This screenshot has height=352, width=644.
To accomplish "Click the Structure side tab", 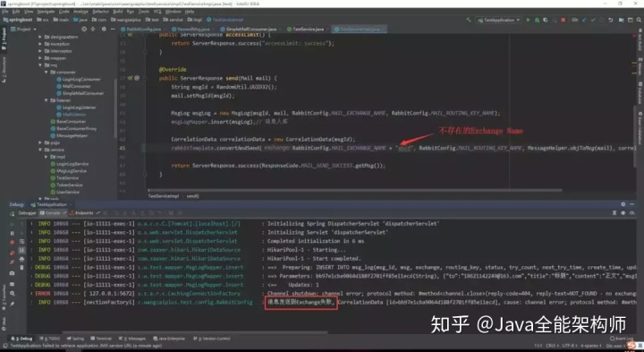I will point(4,70).
